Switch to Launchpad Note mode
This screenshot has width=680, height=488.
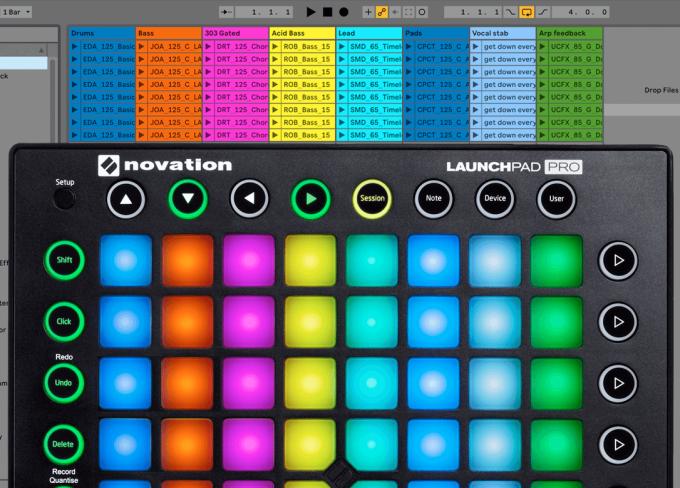coord(434,199)
